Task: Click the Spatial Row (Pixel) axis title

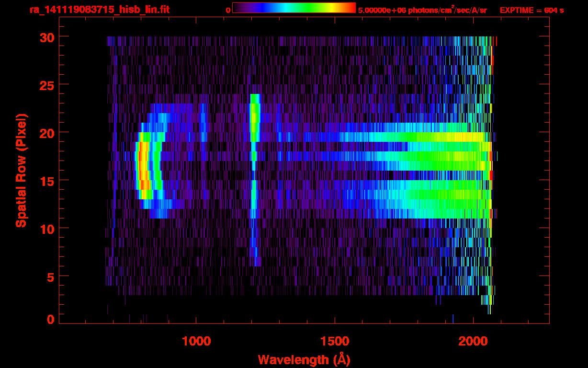Action: click(x=22, y=170)
